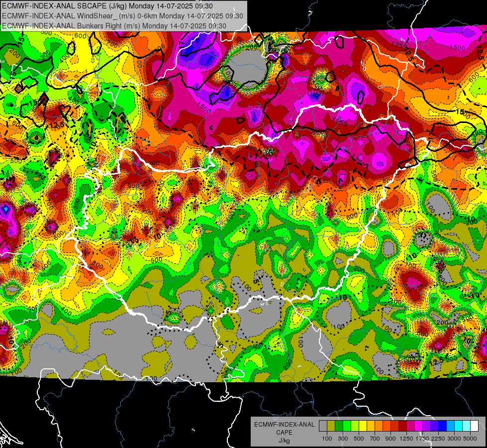This screenshot has height=448, width=487.
Task: Select the sky blue legend swatch
Action: tap(451, 426)
